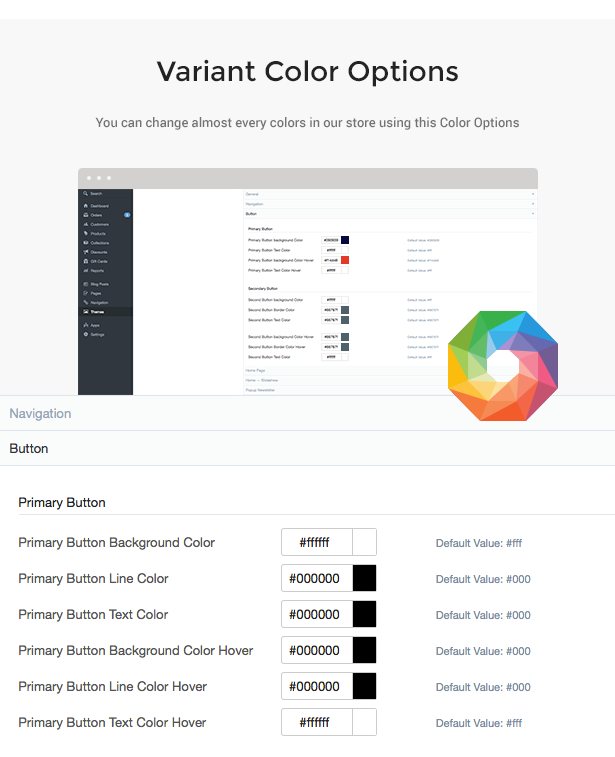Click Settings in the sidebar
This screenshot has width=615, height=757.
[98, 334]
